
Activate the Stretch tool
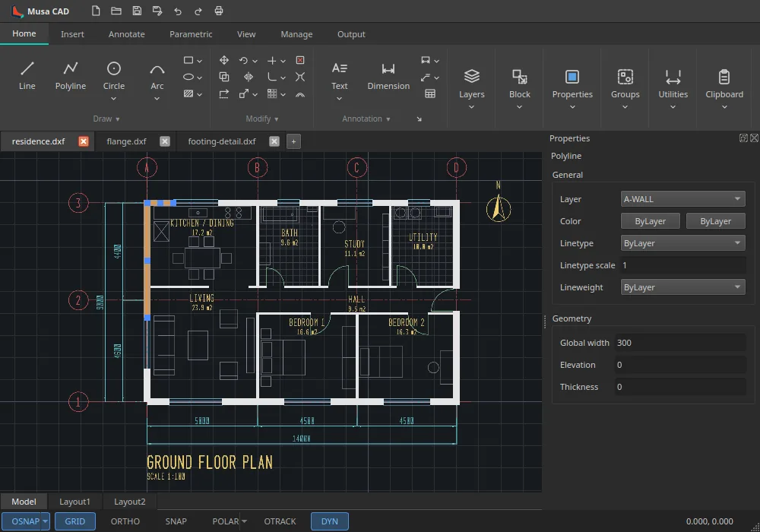[224, 93]
